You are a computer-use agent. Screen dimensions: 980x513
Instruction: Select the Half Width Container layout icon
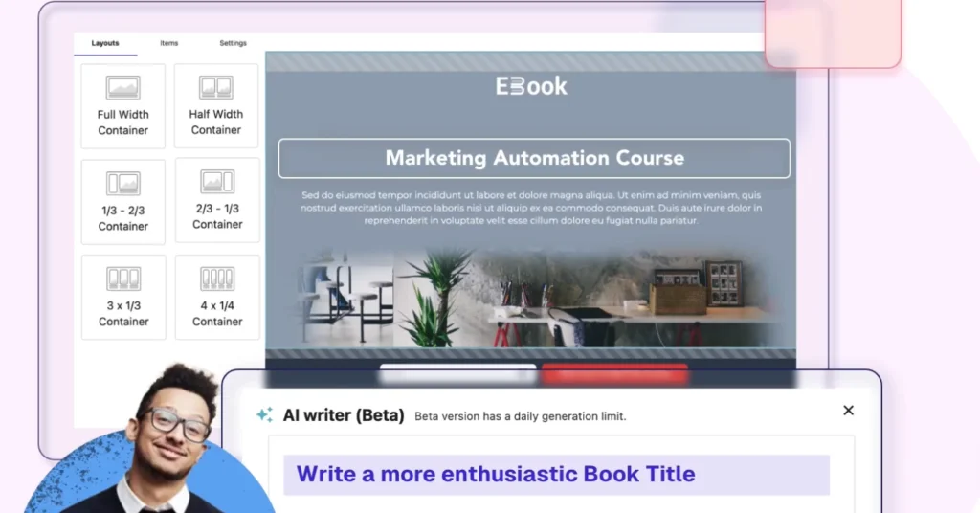coord(216,87)
